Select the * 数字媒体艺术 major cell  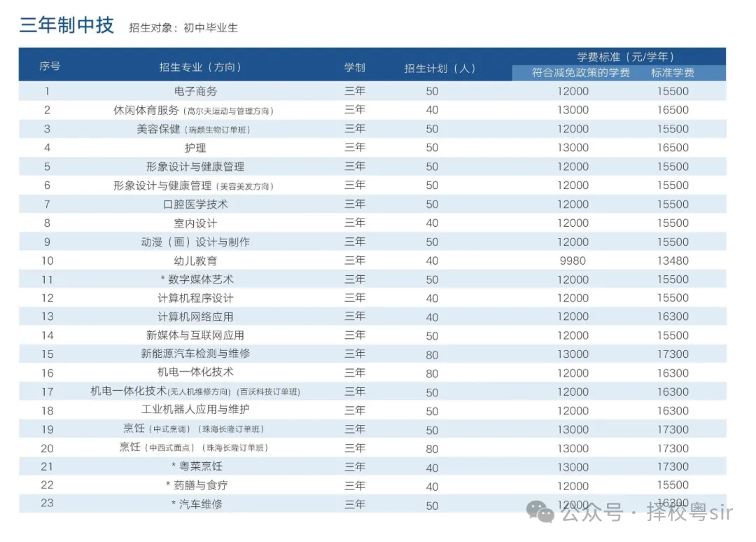[197, 279]
